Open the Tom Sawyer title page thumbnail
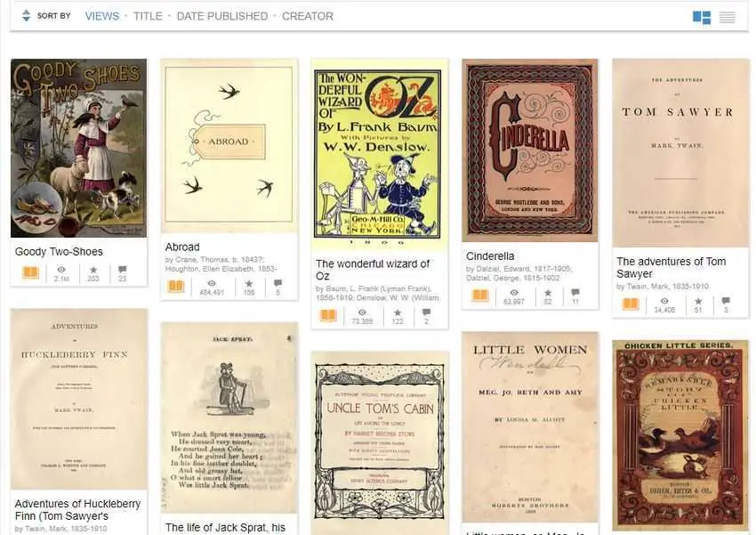 click(x=680, y=153)
